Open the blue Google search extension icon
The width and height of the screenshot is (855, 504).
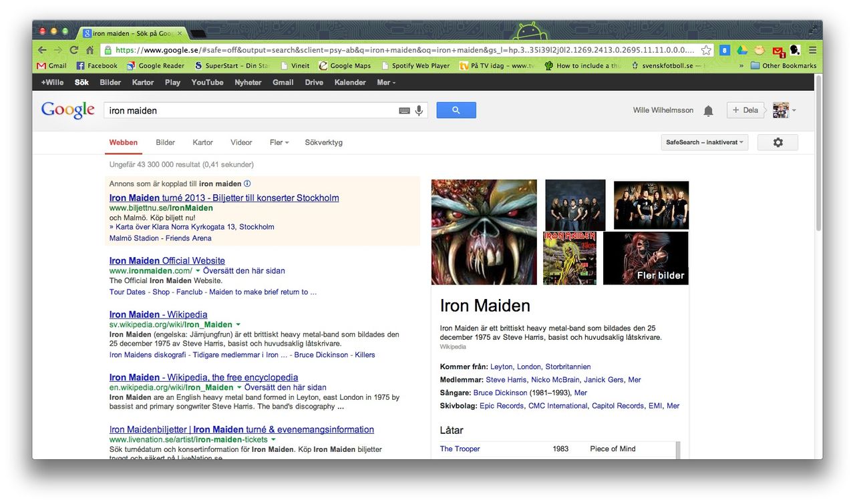(725, 50)
